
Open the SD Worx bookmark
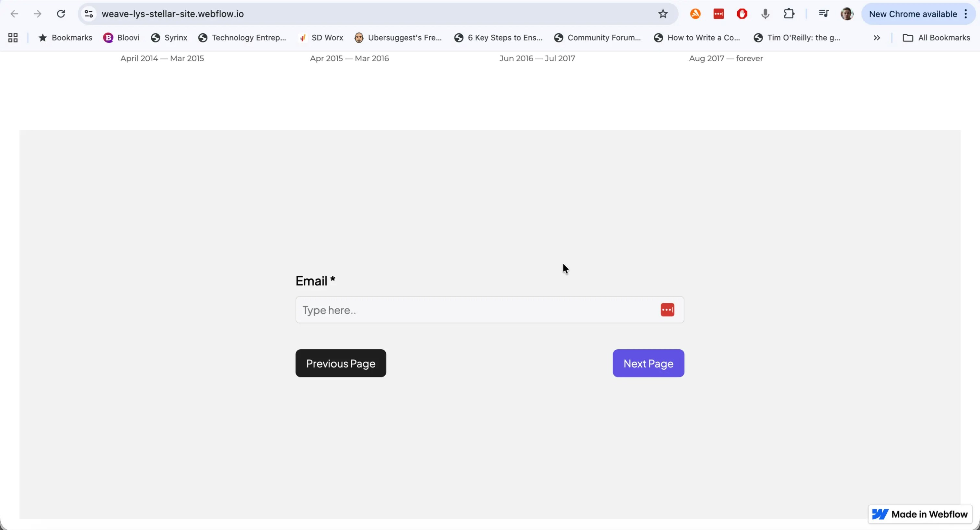321,37
